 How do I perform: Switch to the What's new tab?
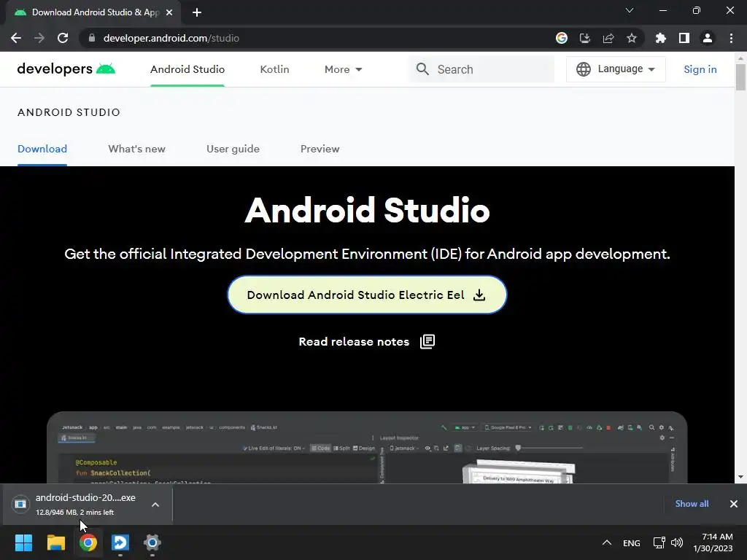tap(136, 149)
